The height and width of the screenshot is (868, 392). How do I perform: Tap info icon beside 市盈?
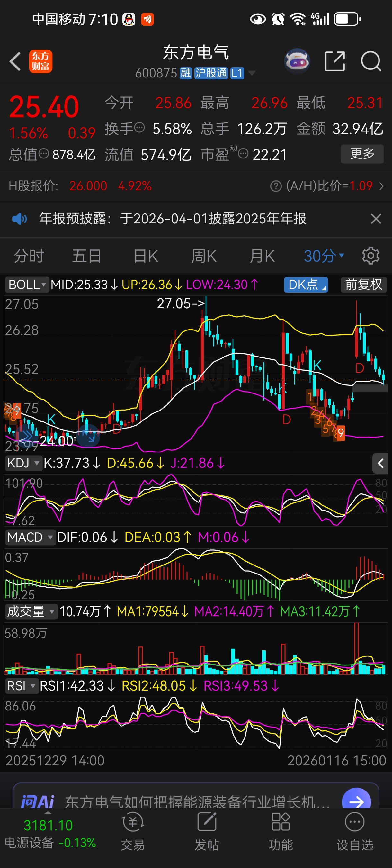click(243, 154)
